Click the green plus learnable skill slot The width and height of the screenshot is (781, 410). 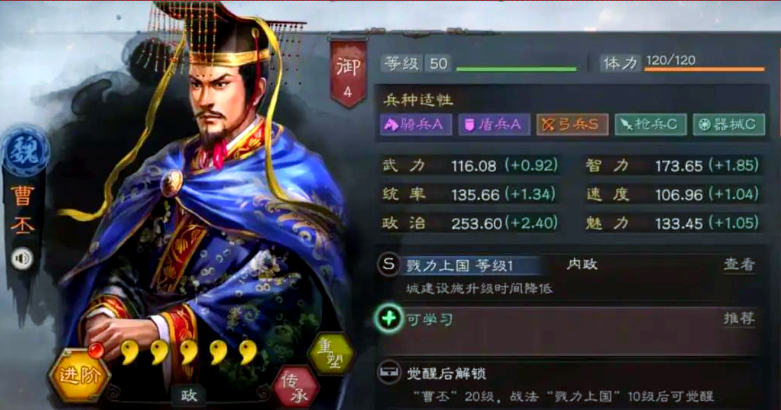point(389,318)
